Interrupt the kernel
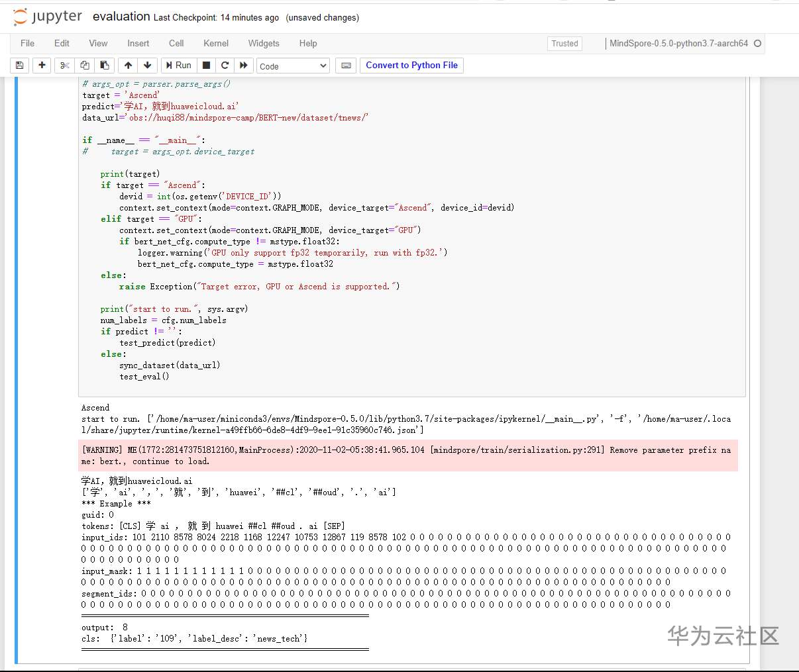 [206, 65]
